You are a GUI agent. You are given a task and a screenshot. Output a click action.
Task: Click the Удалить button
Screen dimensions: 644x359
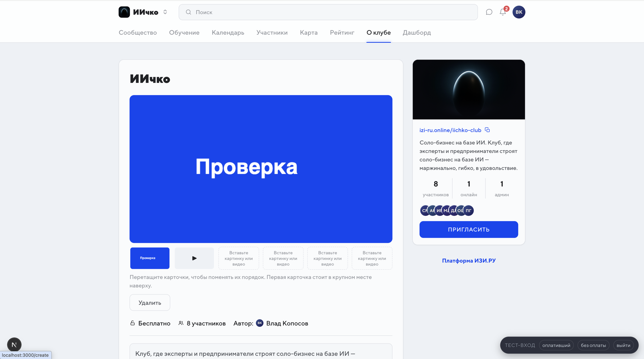pos(150,302)
